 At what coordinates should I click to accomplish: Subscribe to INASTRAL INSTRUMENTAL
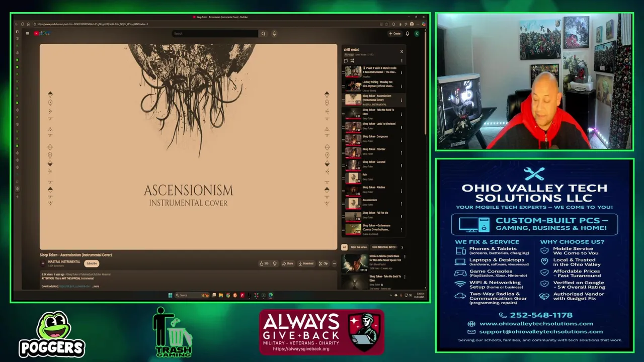tap(91, 263)
